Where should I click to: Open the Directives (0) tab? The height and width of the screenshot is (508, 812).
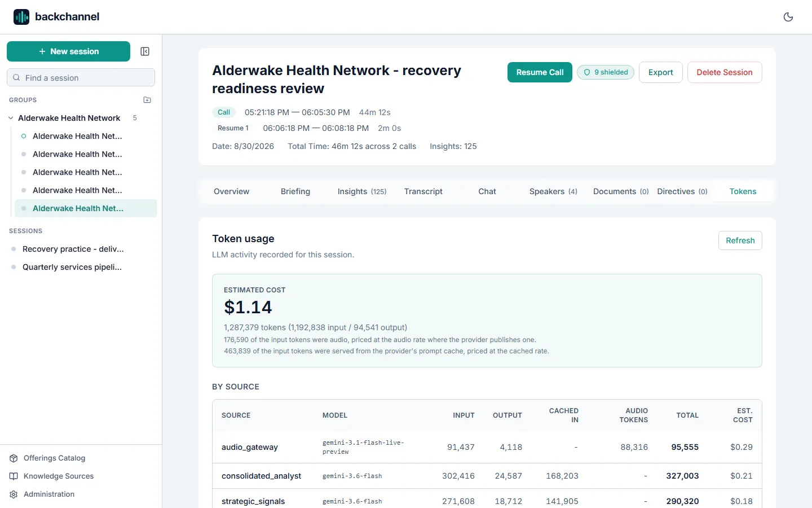(x=682, y=191)
